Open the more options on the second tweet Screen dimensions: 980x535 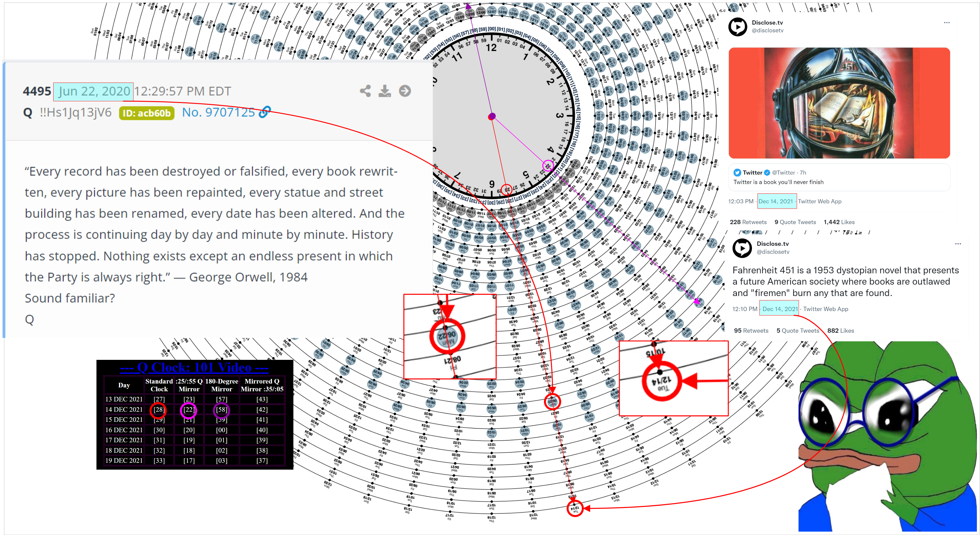coord(958,244)
